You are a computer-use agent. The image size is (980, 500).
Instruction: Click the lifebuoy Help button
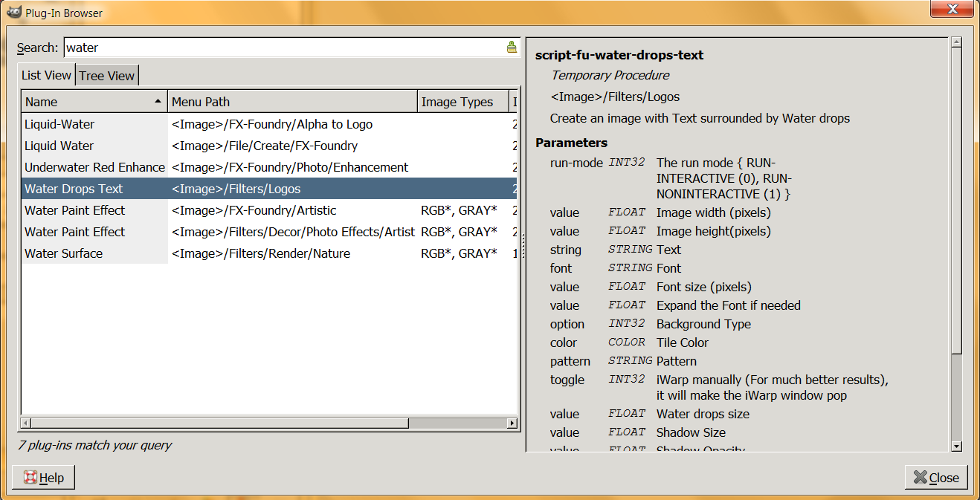coord(44,478)
